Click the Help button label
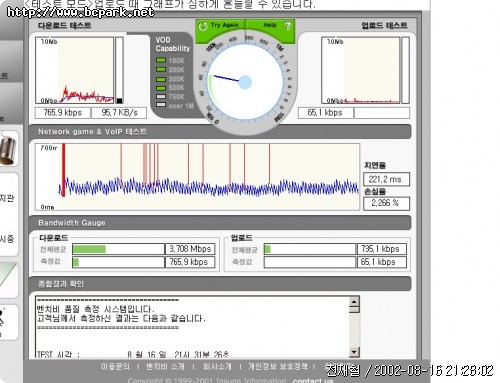Screen dimensions: 500x383 tap(270, 25)
